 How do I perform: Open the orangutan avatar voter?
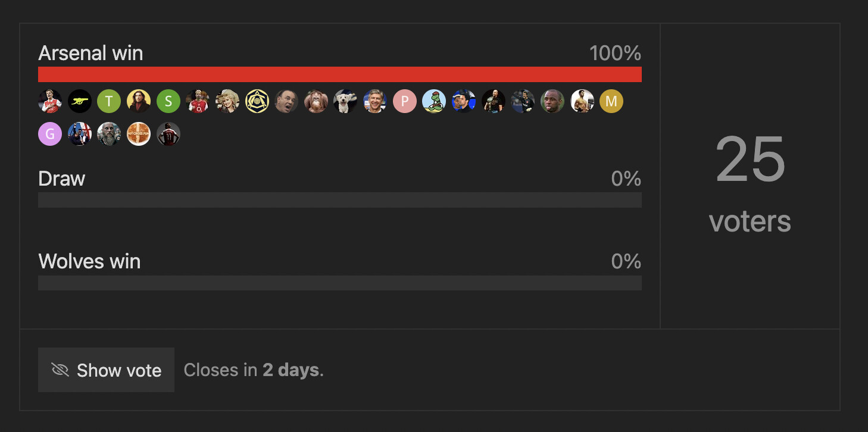[316, 101]
